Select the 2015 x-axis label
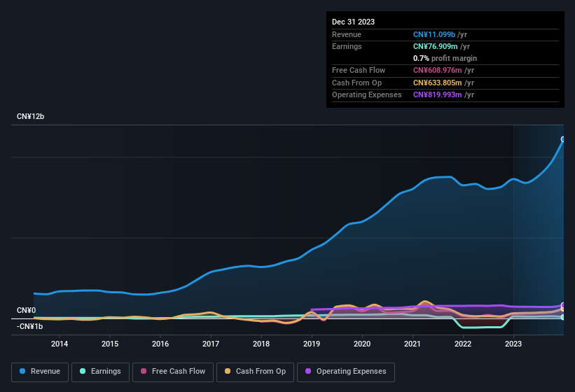 (x=110, y=344)
